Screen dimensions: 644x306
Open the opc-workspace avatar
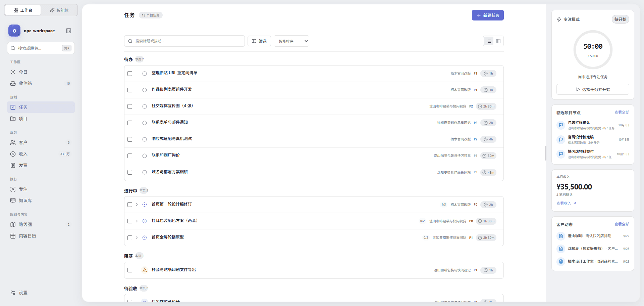point(14,31)
